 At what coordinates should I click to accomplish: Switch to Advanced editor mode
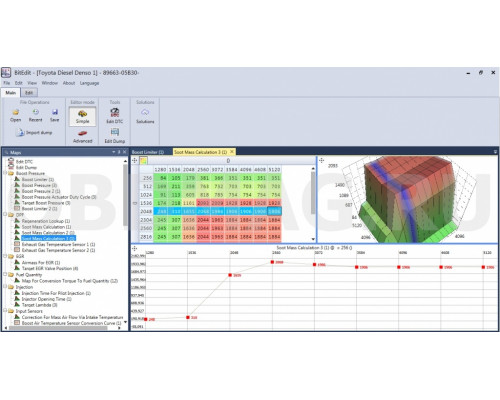click(x=82, y=136)
